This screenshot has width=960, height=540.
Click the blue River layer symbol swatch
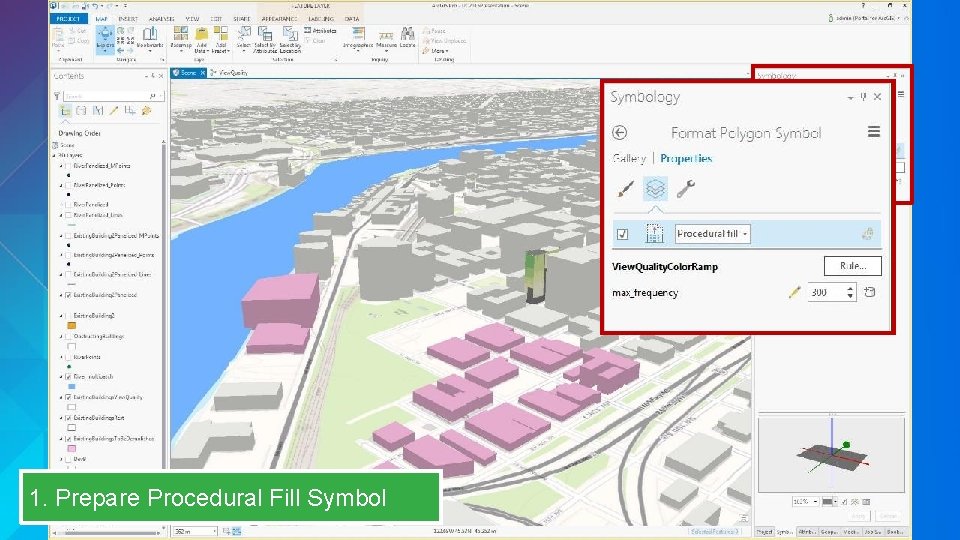72,387
